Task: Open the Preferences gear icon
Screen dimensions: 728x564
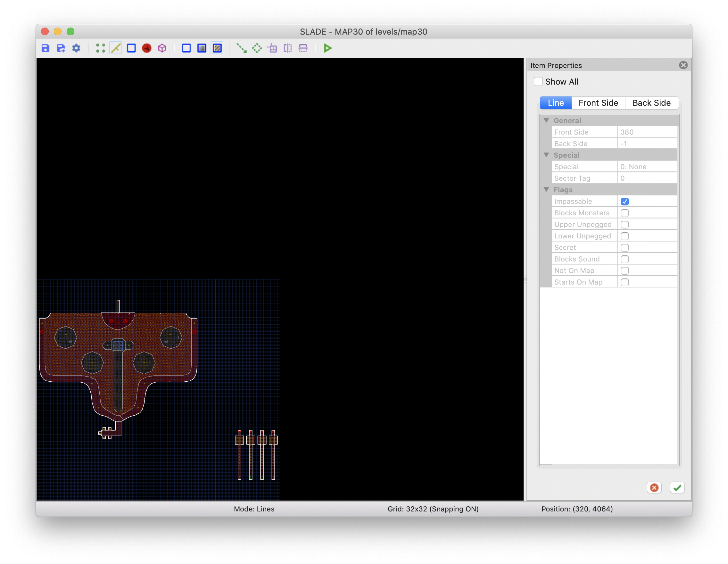Action: [x=77, y=48]
